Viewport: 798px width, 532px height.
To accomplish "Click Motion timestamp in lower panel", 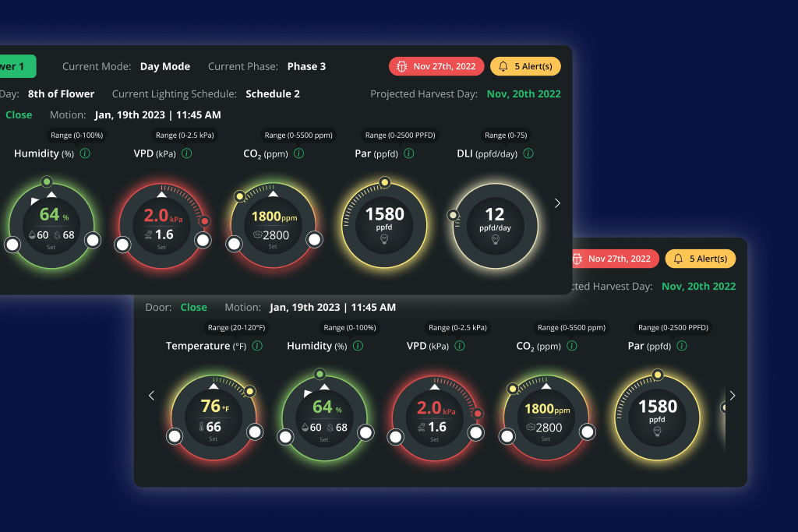I will pyautogui.click(x=333, y=307).
